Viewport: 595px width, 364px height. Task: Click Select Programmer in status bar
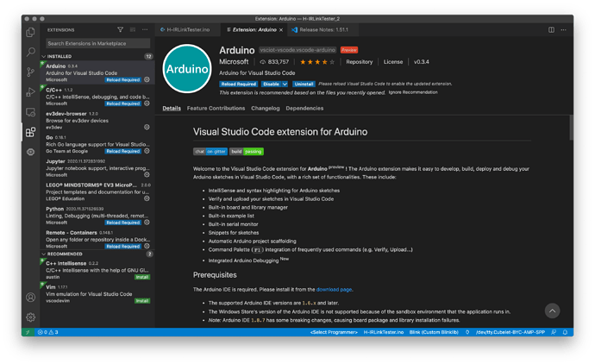(334, 332)
